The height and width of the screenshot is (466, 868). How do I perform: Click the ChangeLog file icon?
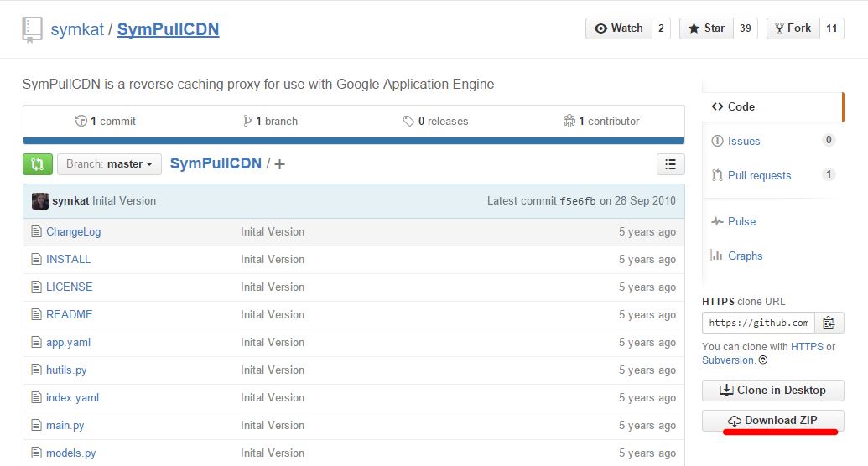click(x=37, y=232)
